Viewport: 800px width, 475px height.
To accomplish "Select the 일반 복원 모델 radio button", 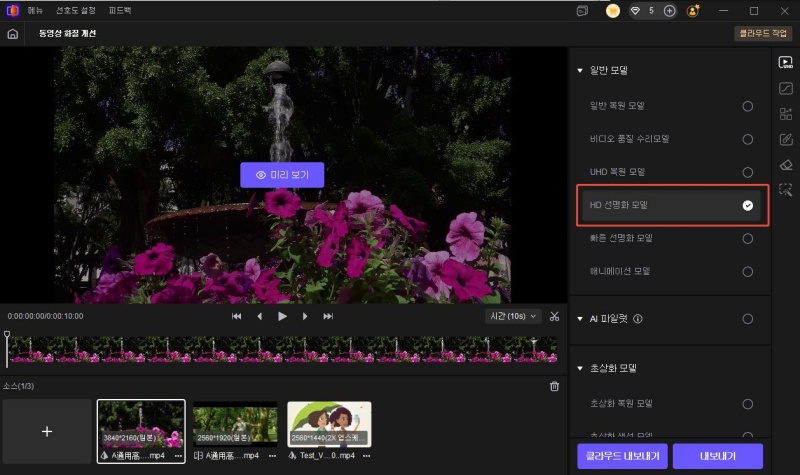I will (747, 106).
